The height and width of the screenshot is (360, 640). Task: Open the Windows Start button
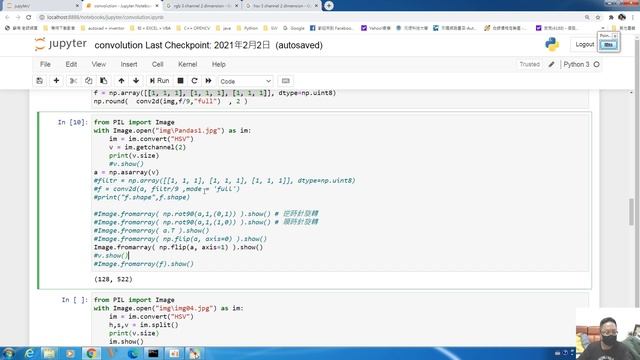8,353
